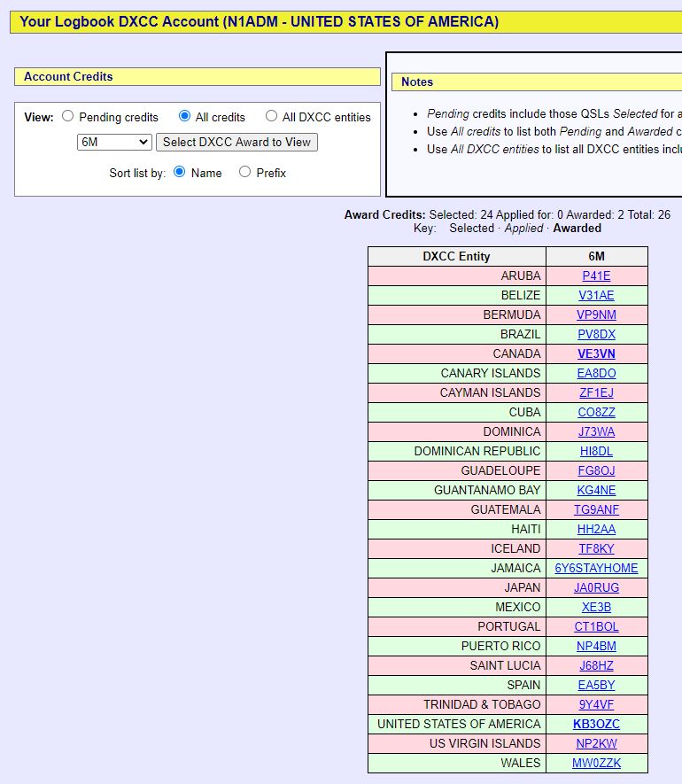This screenshot has width=682, height=784.
Task: Click the Notes heading
Action: [537, 82]
